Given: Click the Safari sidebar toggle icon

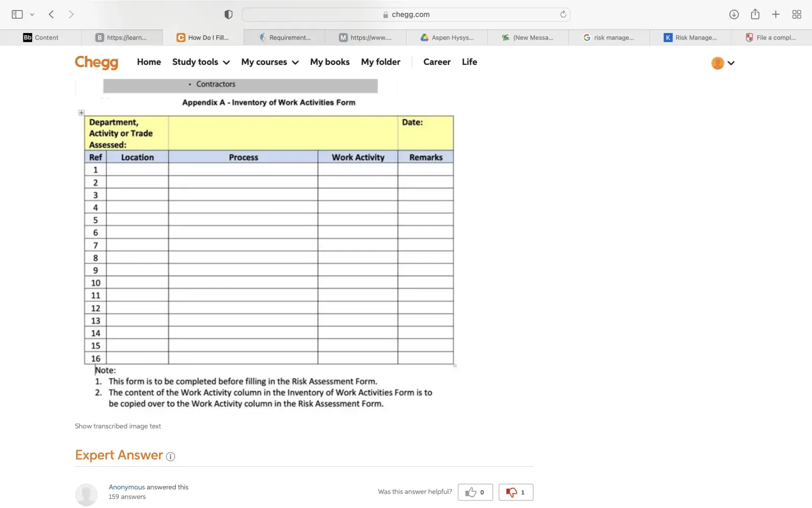Looking at the screenshot, I should [17, 14].
